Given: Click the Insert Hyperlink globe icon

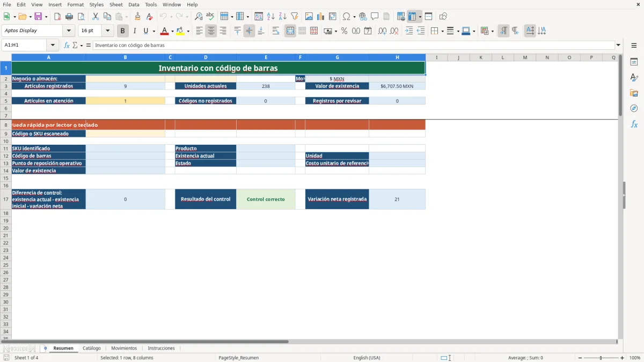Looking at the screenshot, I should 363,17.
